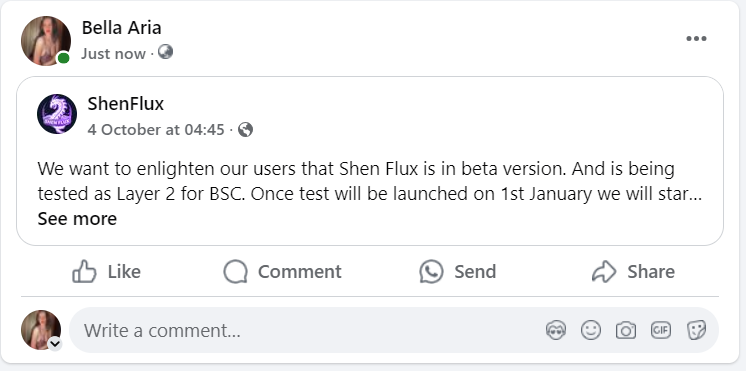The width and height of the screenshot is (746, 371).
Task: Click Bella Aria's profile picture in header
Action: tap(46, 41)
